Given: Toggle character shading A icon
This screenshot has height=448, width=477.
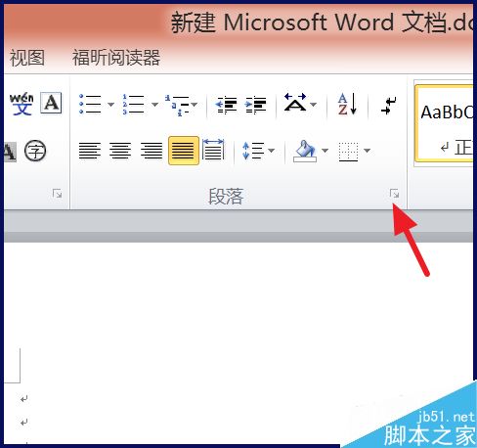Looking at the screenshot, I should (x=10, y=152).
